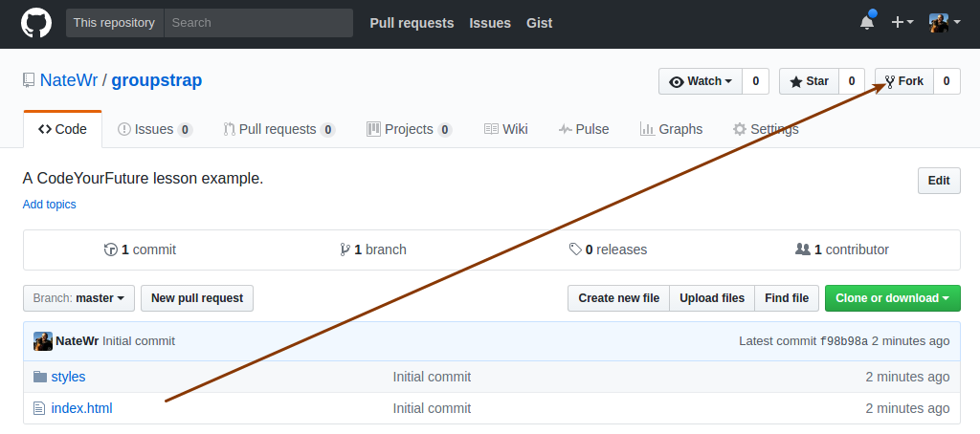Click '2 minutes ago' in styles row
The height and width of the screenshot is (434, 980).
907,378
